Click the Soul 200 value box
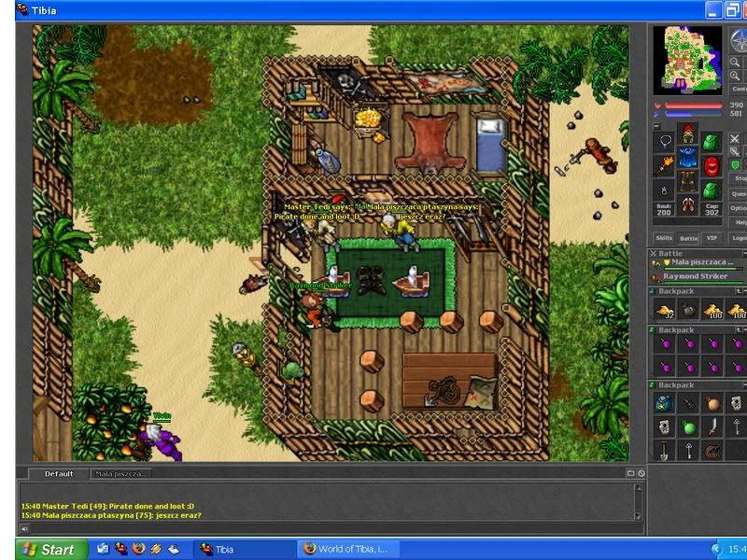 click(x=664, y=209)
